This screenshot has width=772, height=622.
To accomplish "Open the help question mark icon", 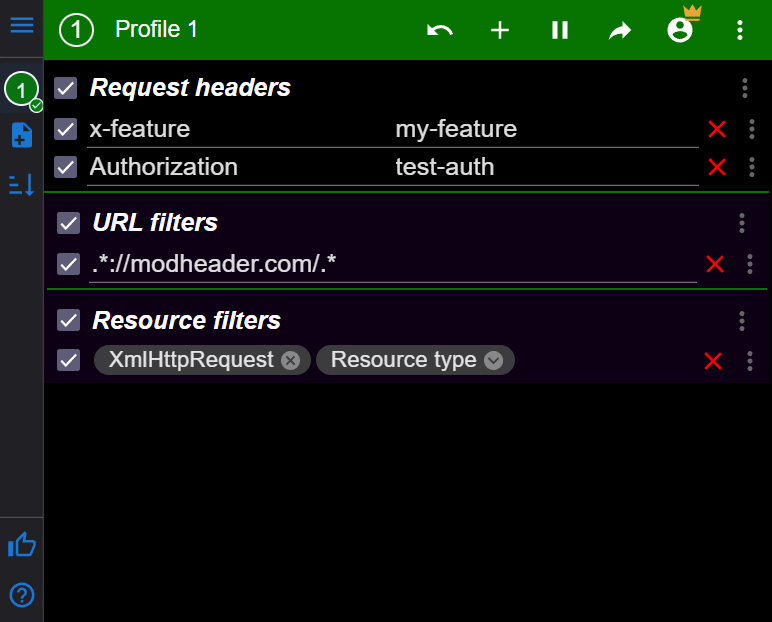I will point(21,595).
